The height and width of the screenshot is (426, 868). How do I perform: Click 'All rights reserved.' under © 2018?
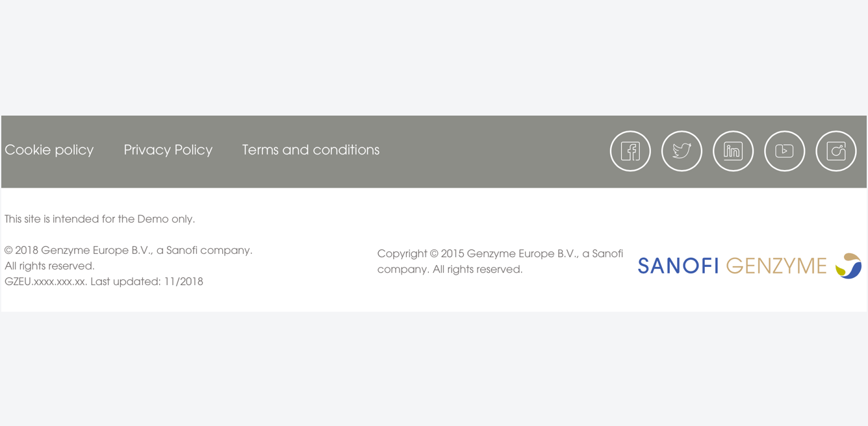[49, 266]
